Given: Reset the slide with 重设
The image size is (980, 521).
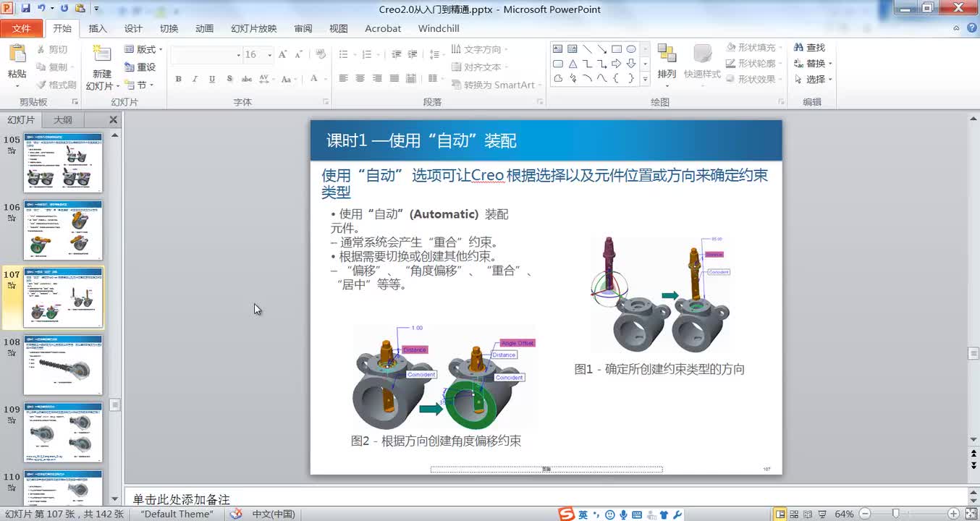Looking at the screenshot, I should coord(140,67).
